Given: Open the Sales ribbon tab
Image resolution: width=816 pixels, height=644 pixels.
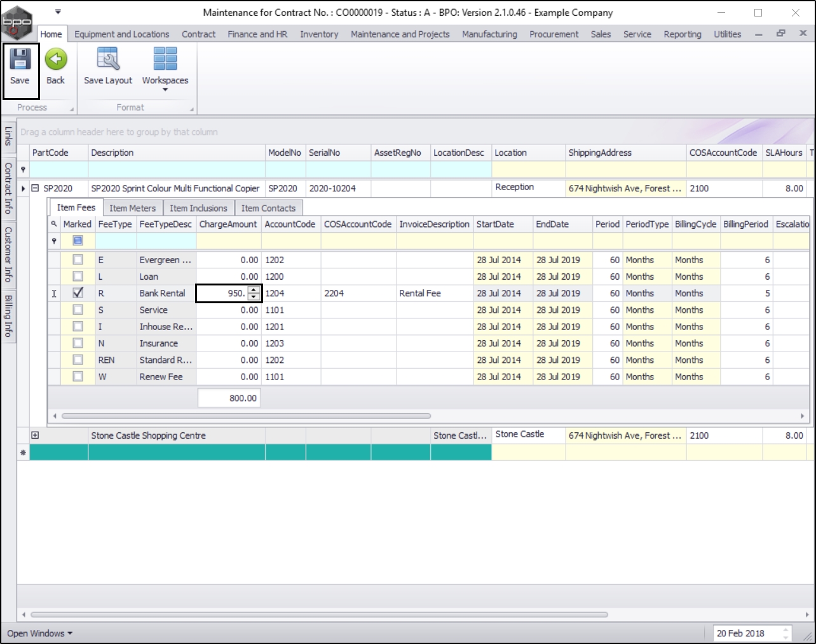Looking at the screenshot, I should tap(601, 34).
